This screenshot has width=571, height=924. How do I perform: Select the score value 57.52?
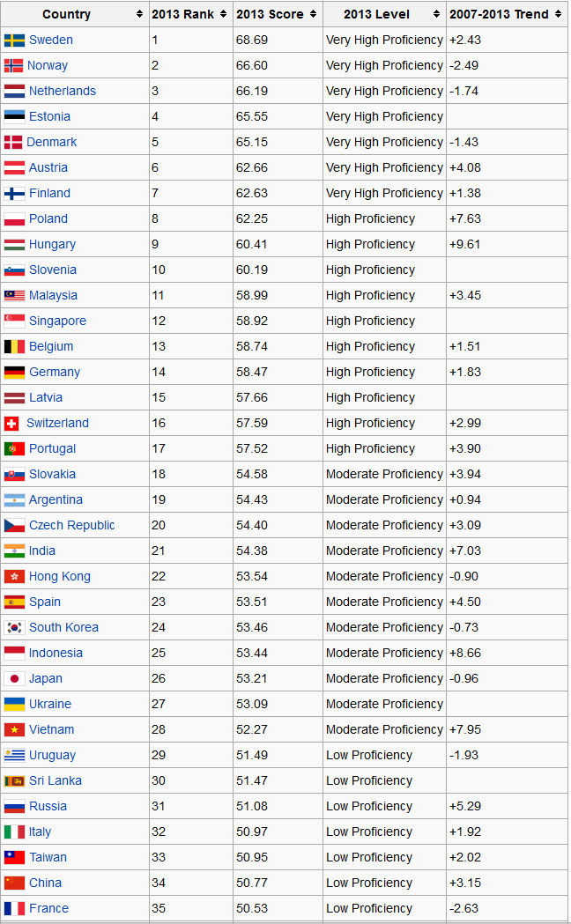[x=252, y=448]
